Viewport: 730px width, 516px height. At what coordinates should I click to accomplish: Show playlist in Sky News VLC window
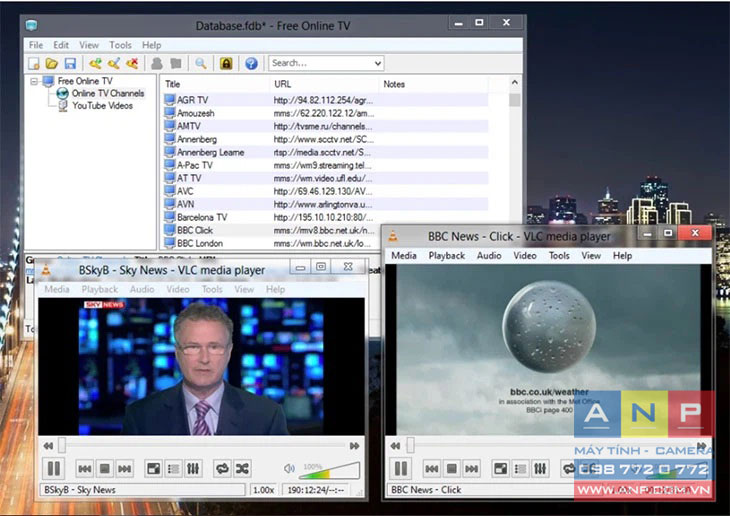coord(173,469)
